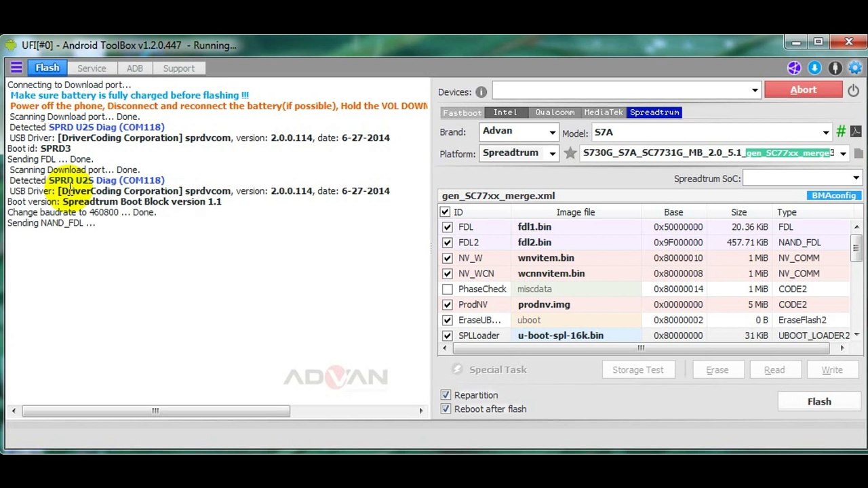Open the hamburger main menu

click(16, 68)
